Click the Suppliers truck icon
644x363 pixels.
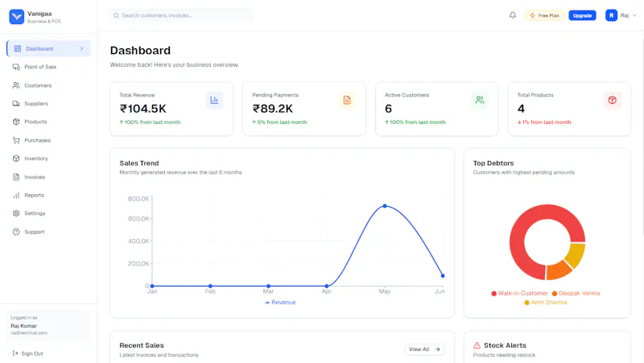16,104
